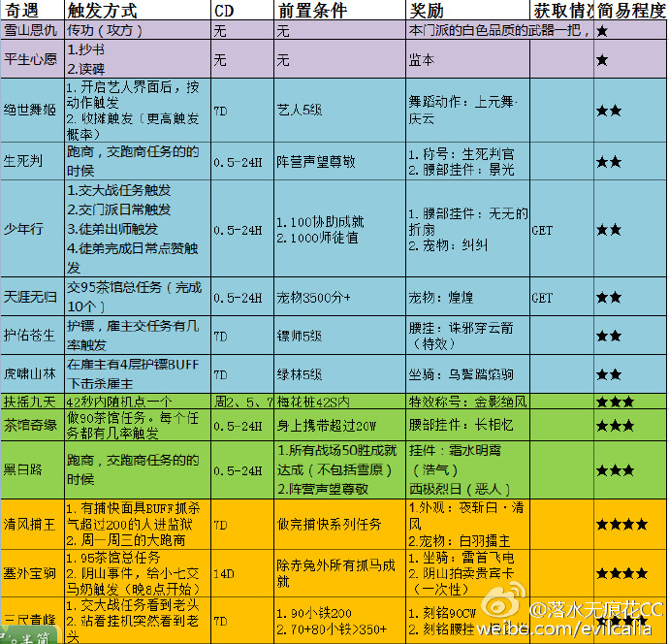
Task: Click the two-star rating in 少年行 row
Action: click(608, 230)
